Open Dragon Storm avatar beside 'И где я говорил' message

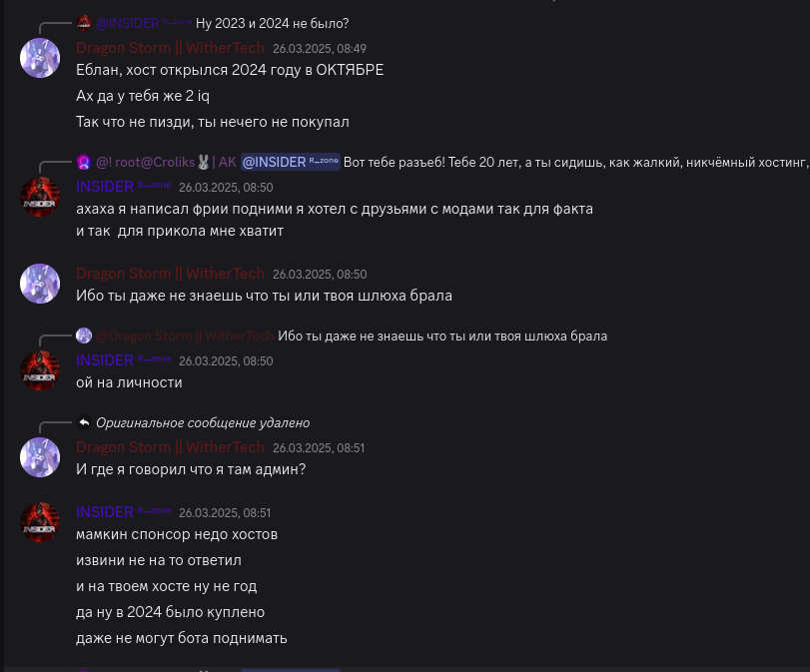point(40,457)
